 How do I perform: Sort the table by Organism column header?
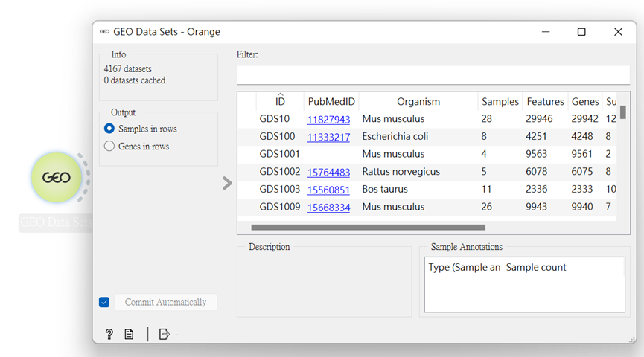click(418, 101)
